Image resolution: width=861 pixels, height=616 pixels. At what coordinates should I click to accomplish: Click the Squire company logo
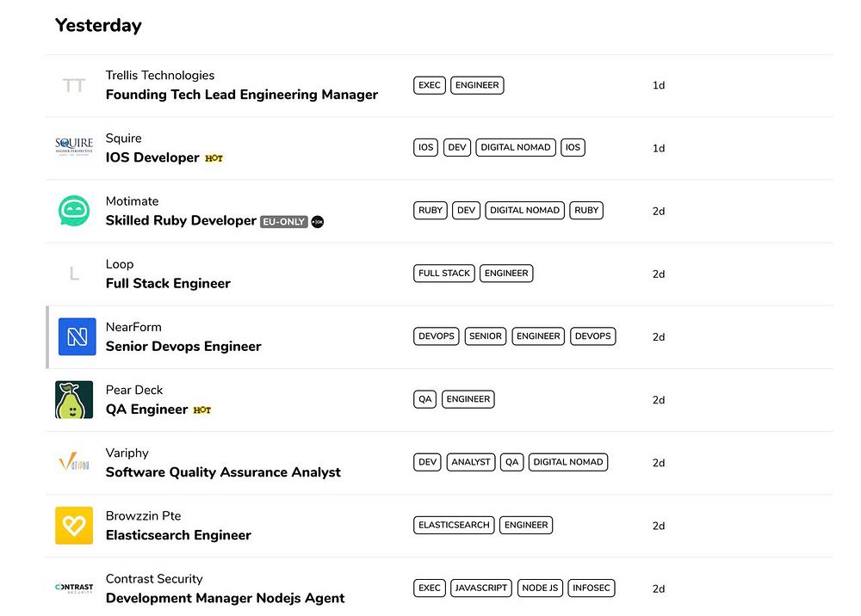click(x=74, y=148)
